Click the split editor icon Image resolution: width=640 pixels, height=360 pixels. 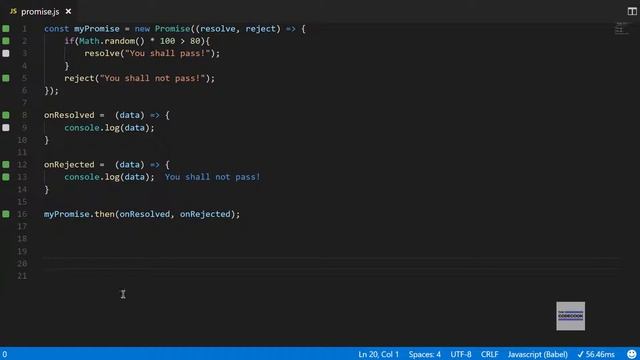coord(632,11)
